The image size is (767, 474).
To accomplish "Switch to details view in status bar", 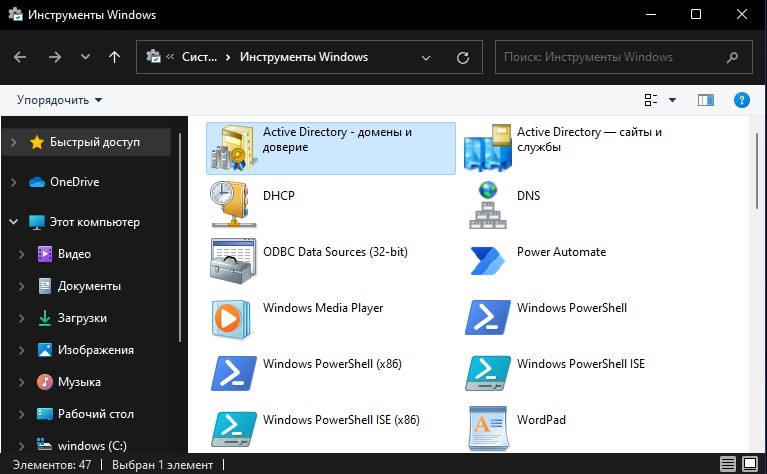I will pyautogui.click(x=727, y=464).
